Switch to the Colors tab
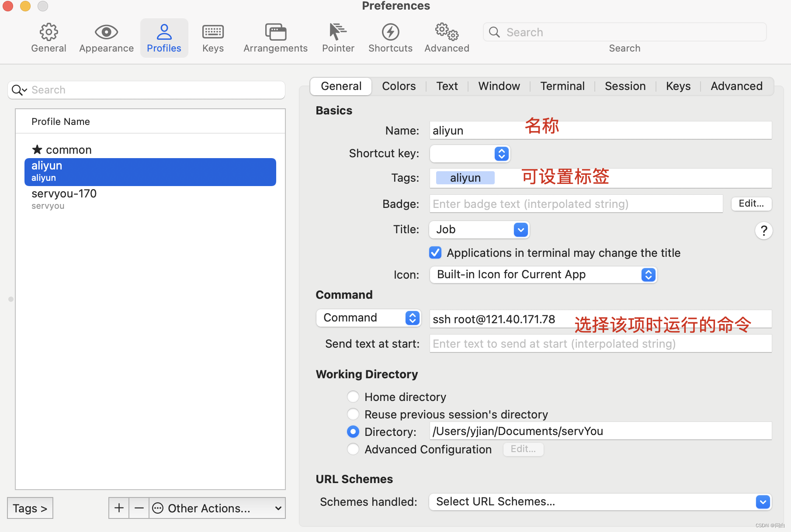 pyautogui.click(x=399, y=86)
